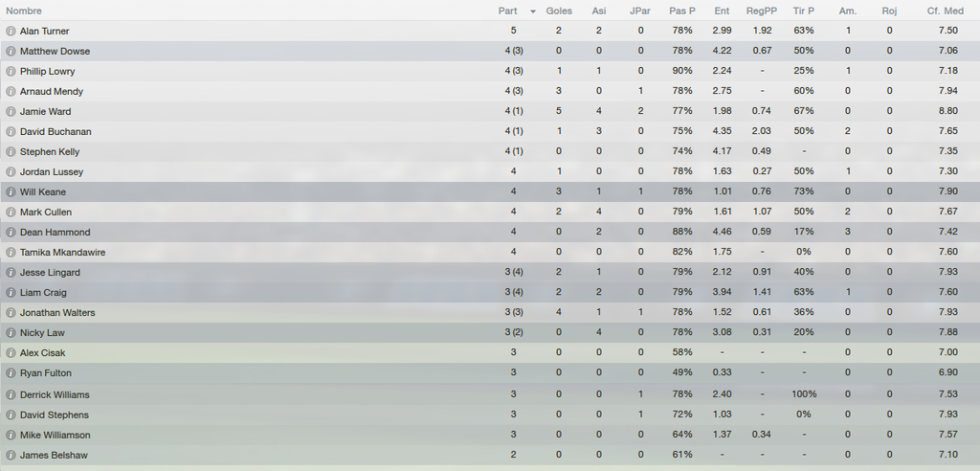This screenshot has width=980, height=471.
Task: Open info icon for James Belshaw
Action: click(11, 455)
